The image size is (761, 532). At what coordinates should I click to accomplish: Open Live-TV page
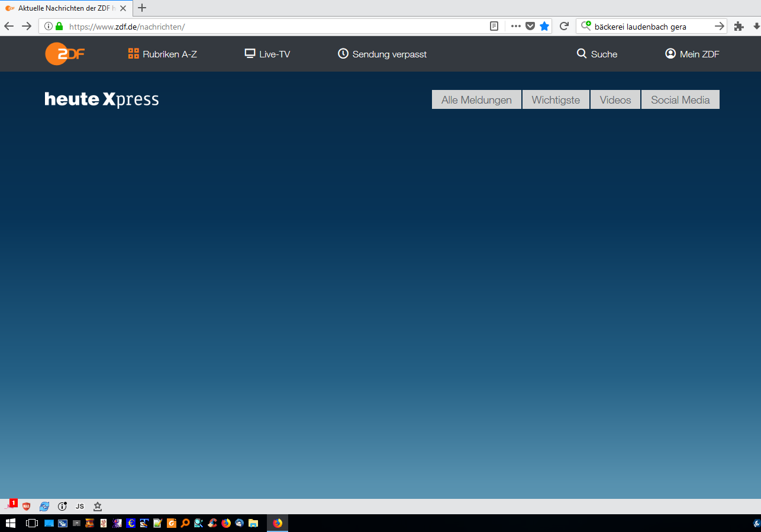click(x=267, y=54)
